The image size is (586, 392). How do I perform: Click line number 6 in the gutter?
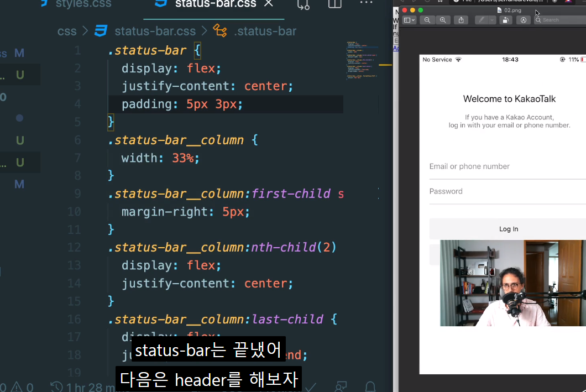(77, 140)
